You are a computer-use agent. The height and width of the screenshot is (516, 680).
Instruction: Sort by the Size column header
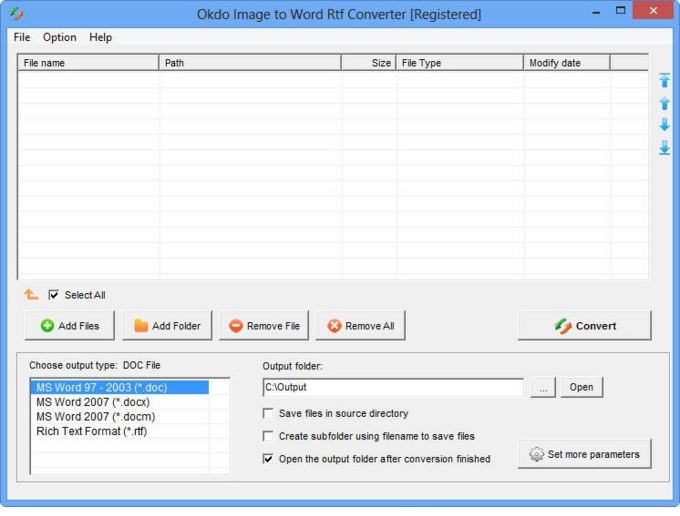369,63
